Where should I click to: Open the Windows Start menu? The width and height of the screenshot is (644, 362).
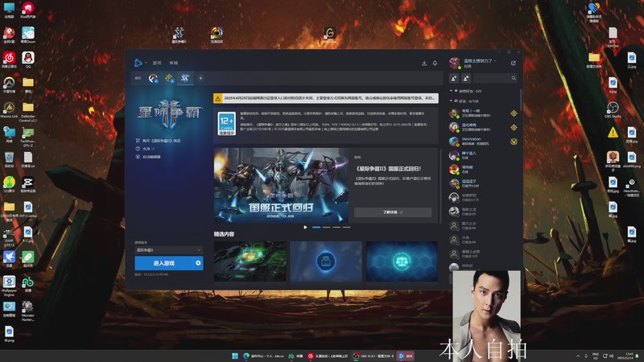[235, 356]
